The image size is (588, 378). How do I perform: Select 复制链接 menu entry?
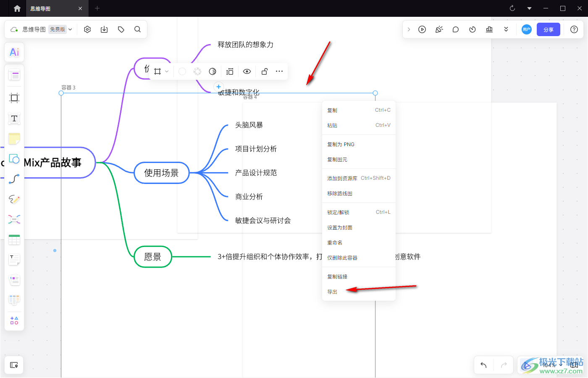(359, 276)
